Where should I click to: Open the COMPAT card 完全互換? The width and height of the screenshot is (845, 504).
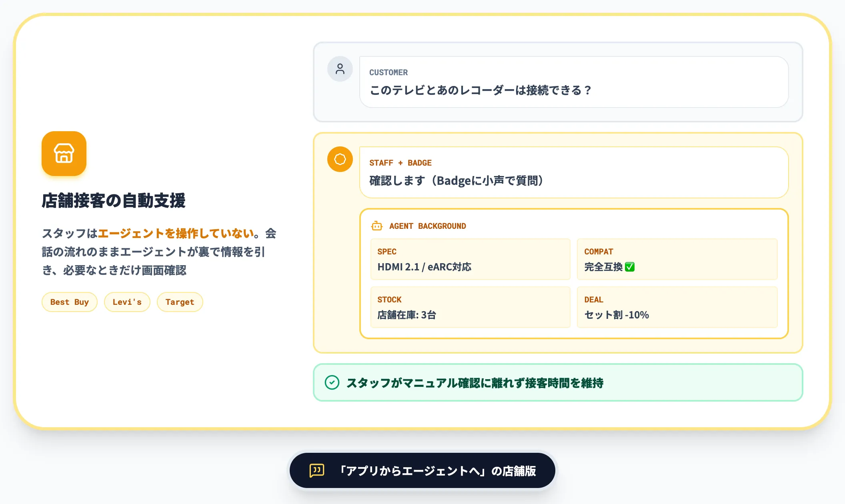tap(677, 259)
